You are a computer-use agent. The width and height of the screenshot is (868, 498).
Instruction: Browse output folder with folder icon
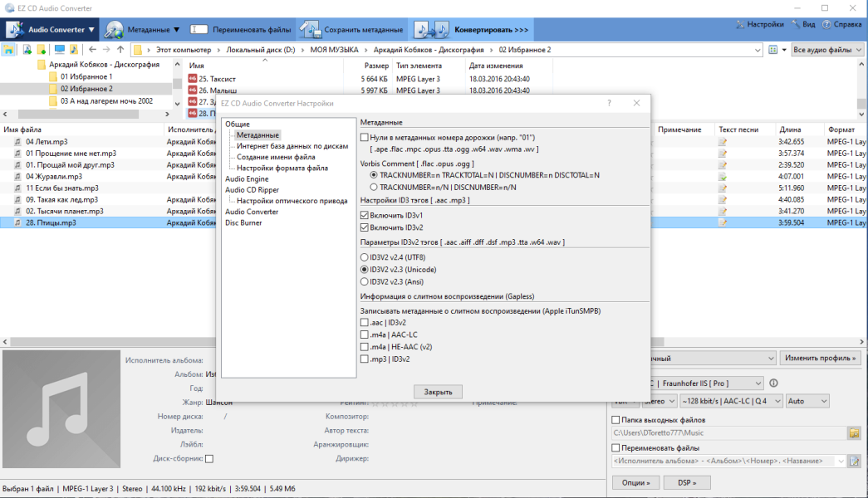[x=854, y=432]
